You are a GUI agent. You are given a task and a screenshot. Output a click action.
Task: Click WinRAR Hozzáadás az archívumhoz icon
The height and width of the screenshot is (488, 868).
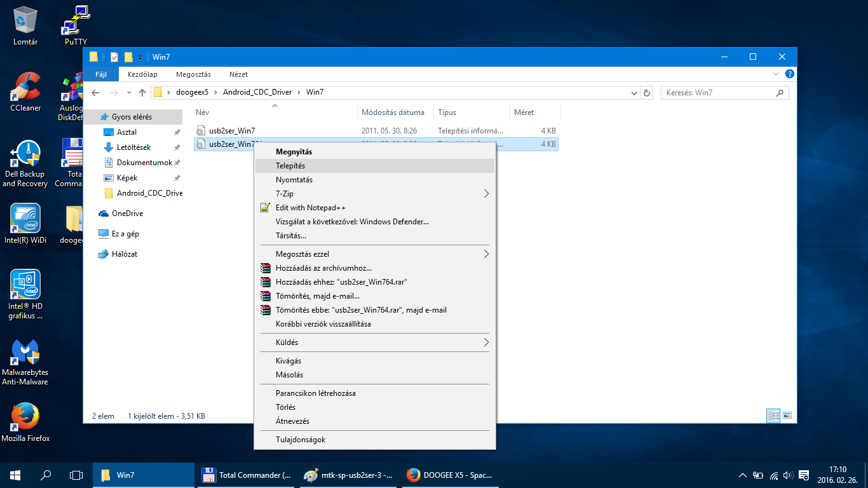266,268
